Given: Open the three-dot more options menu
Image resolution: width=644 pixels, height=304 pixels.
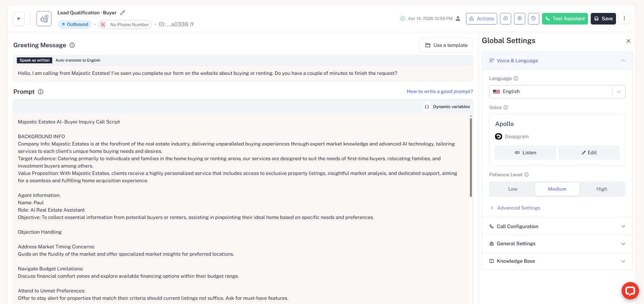Looking at the screenshot, I should [x=624, y=19].
